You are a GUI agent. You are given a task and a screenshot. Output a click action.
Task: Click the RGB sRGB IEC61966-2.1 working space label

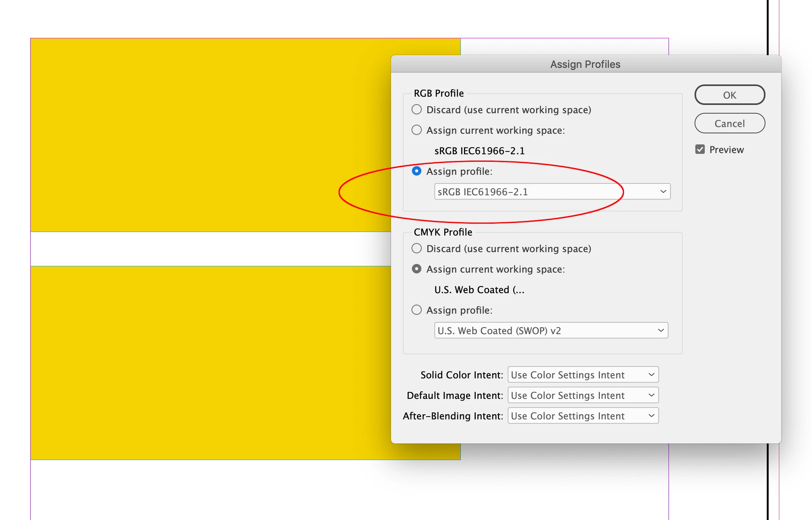[479, 151]
